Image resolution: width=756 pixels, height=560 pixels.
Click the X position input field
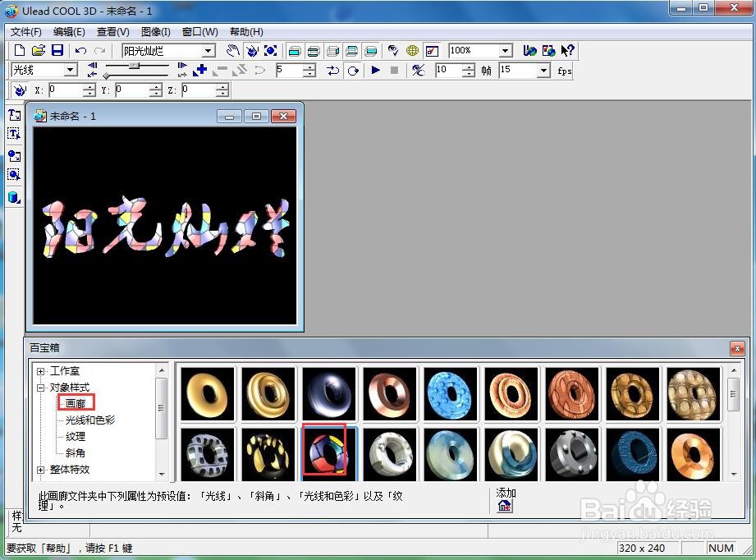[66, 90]
